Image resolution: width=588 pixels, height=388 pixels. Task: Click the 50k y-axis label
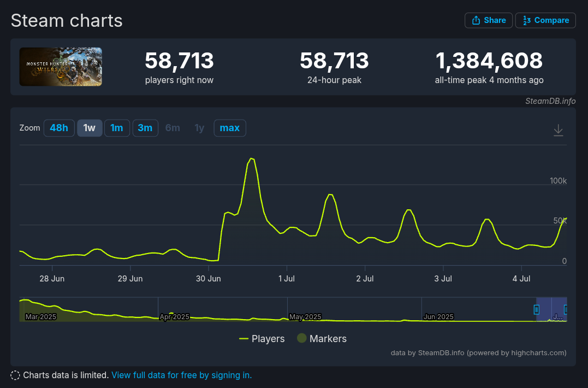[x=560, y=221]
